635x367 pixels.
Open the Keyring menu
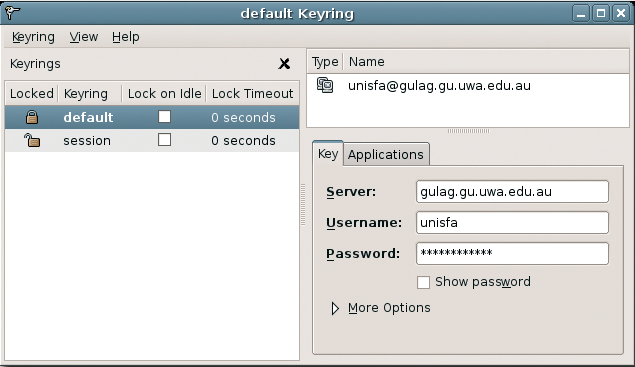[33, 37]
